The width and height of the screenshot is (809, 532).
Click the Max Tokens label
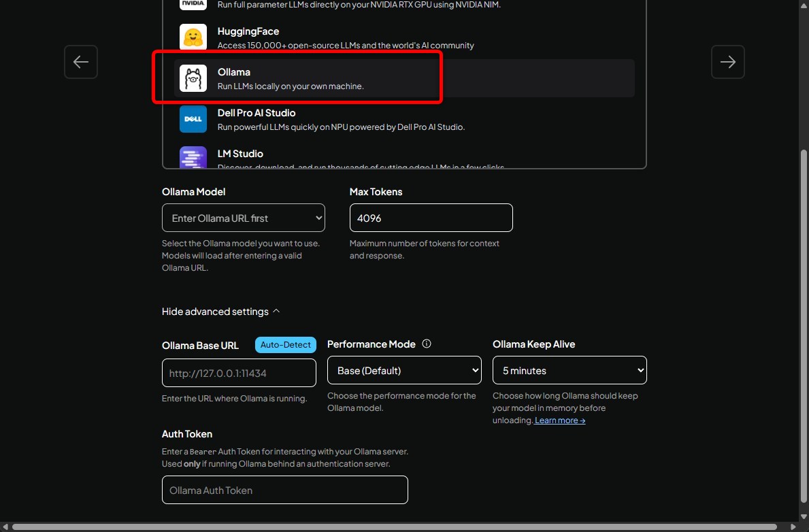[376, 191]
